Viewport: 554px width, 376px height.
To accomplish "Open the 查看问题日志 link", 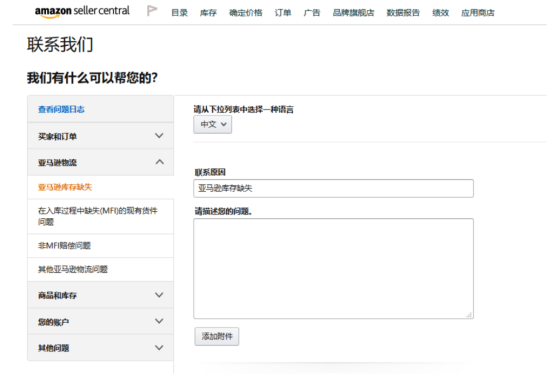I will 61,109.
